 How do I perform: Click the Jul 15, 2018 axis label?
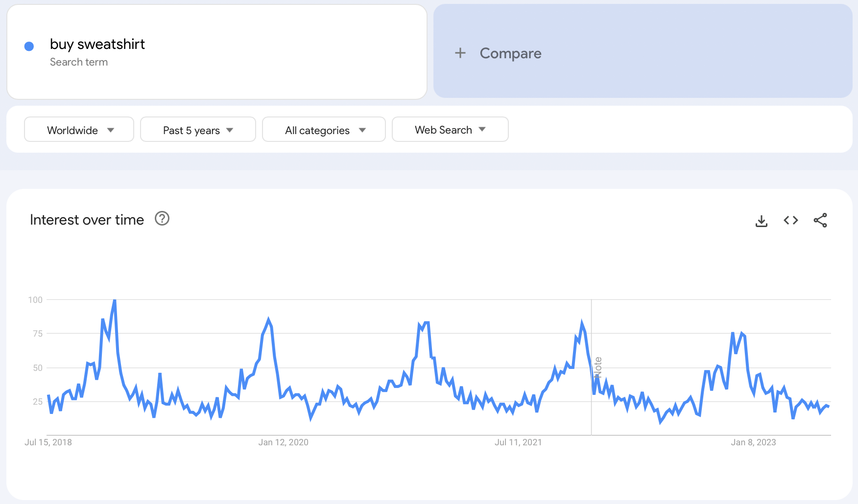pyautogui.click(x=48, y=442)
